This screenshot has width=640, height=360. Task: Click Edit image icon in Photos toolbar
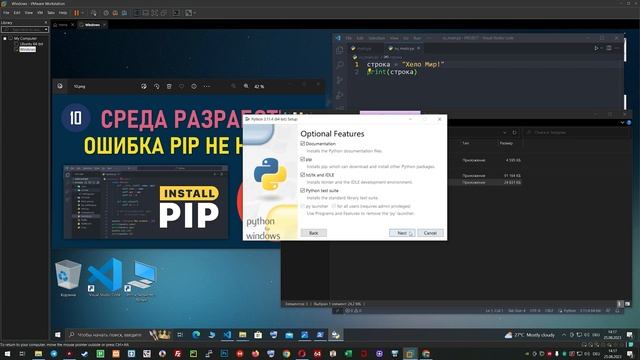tap(144, 87)
